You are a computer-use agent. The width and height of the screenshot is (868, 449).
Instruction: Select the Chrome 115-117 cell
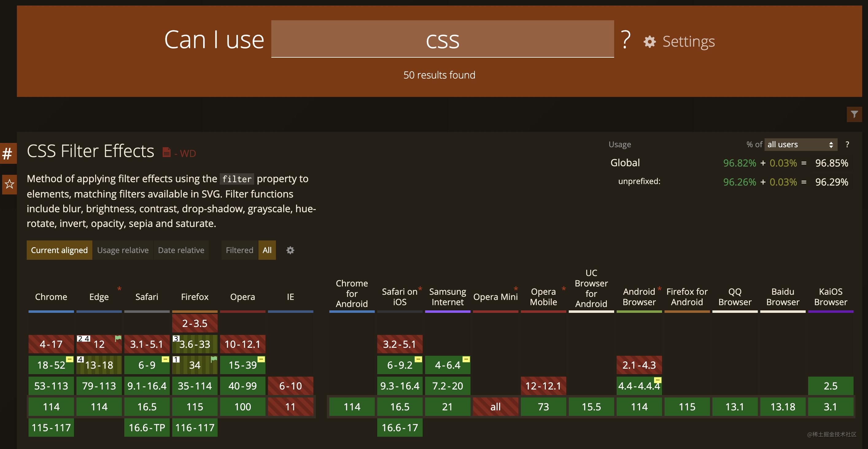51,428
